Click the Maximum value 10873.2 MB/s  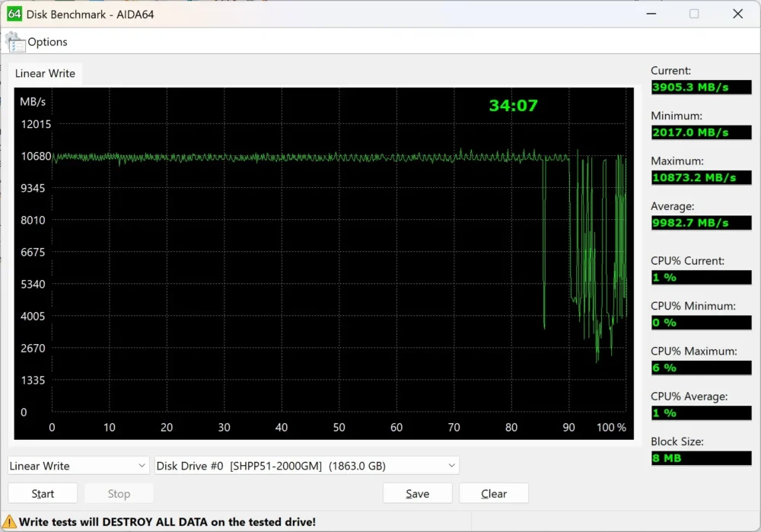[701, 177]
